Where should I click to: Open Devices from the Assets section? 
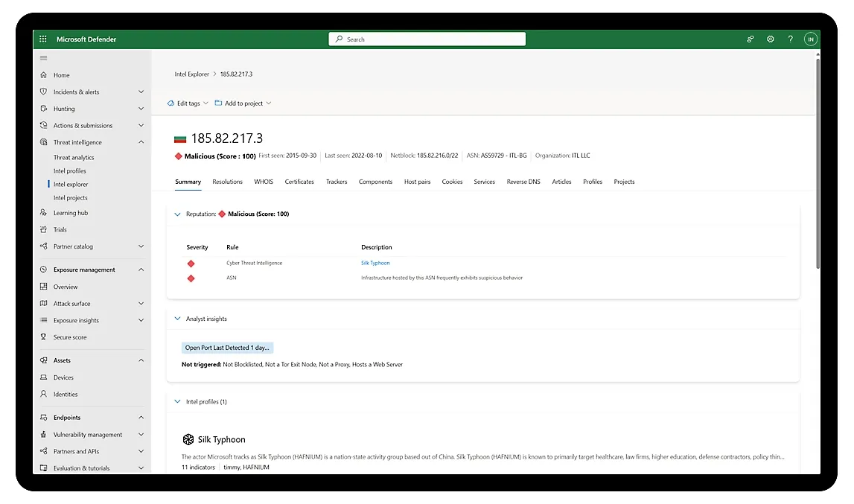pyautogui.click(x=63, y=377)
